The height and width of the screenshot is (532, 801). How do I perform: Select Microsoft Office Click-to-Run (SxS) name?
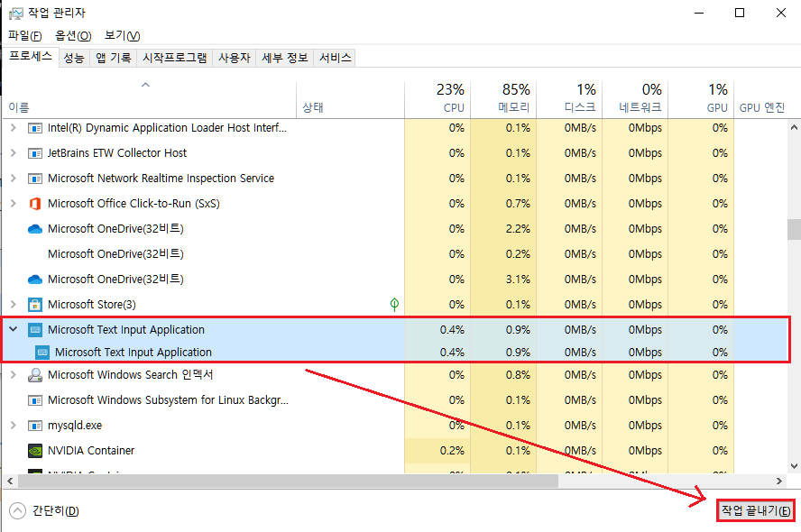point(133,204)
